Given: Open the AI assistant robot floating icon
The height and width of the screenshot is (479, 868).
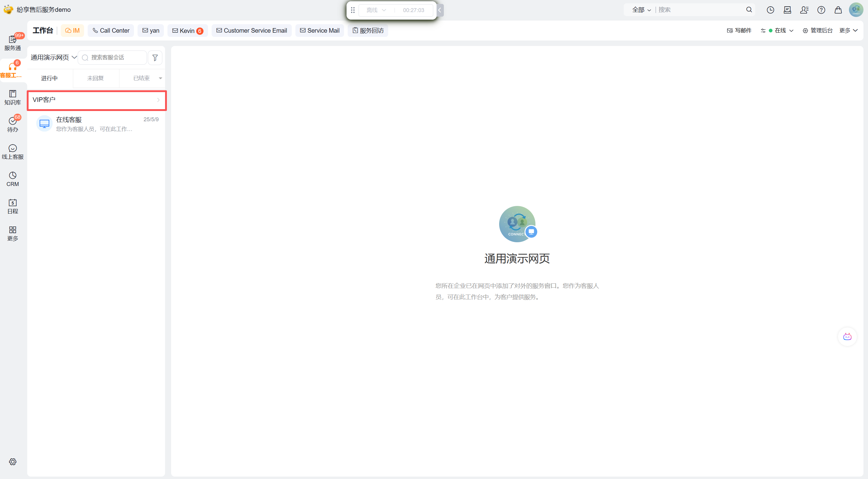Looking at the screenshot, I should tap(847, 336).
